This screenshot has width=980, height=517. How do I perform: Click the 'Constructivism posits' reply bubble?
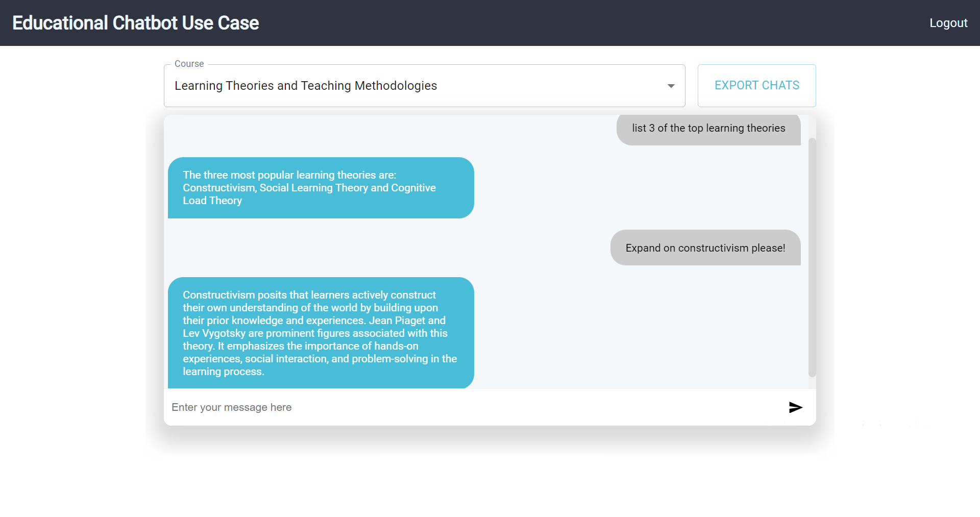point(321,333)
